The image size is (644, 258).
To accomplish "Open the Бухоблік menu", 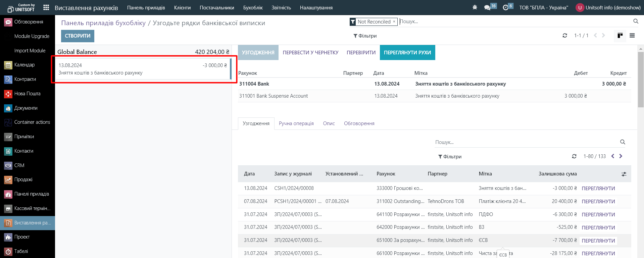I will 253,7.
